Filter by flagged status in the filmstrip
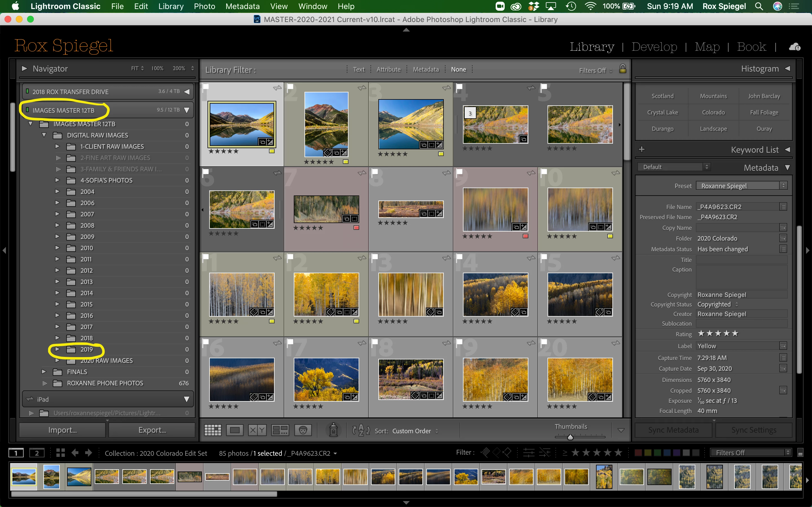812x507 pixels. click(x=485, y=453)
